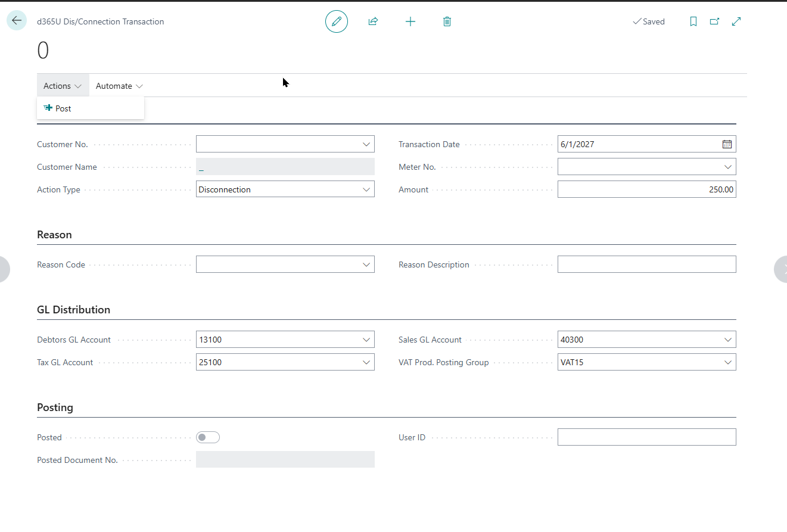This screenshot has width=787, height=532.
Task: Click the pencil edit icon
Action: [337, 21]
